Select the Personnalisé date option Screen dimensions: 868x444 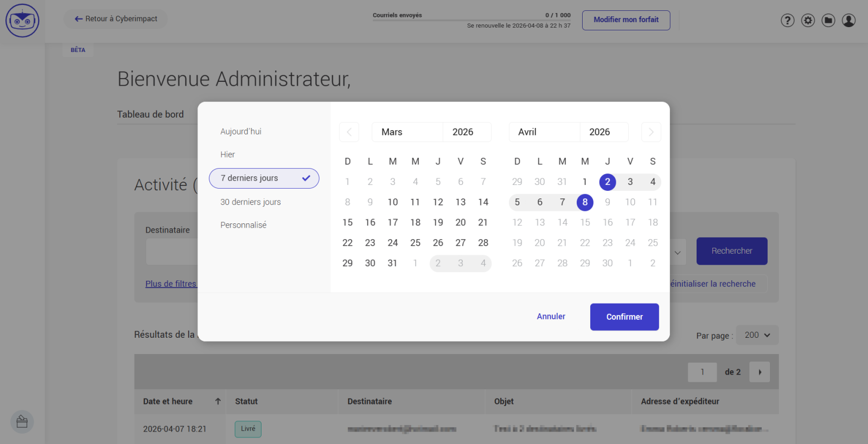click(x=244, y=225)
